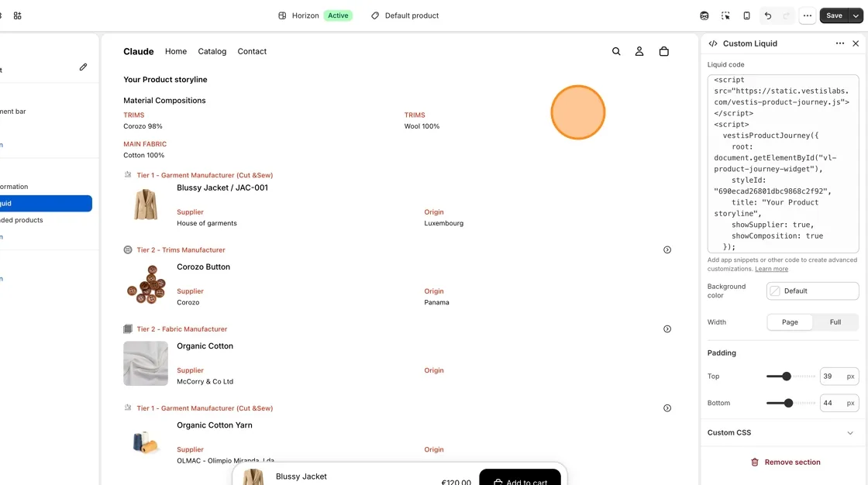This screenshot has width=868, height=485.
Task: Click the Tier 1 Blussy Jacket garment icon
Action: (x=128, y=175)
